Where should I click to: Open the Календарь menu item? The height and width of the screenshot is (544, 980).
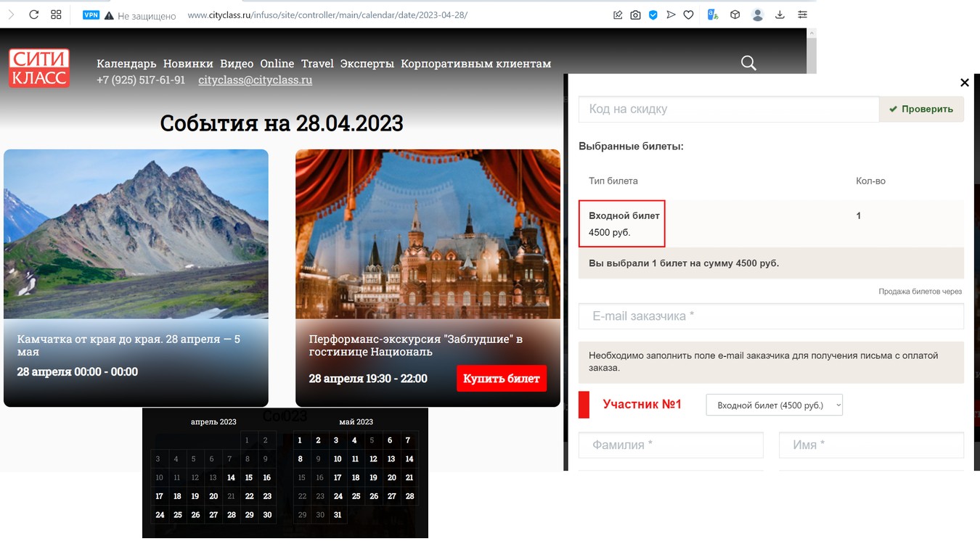126,64
